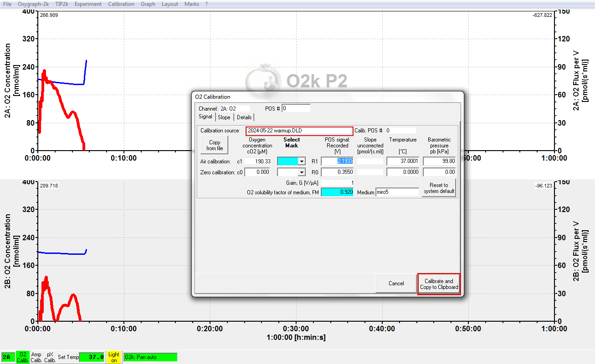Expand the Air calibration mark dropdown

(x=301, y=161)
